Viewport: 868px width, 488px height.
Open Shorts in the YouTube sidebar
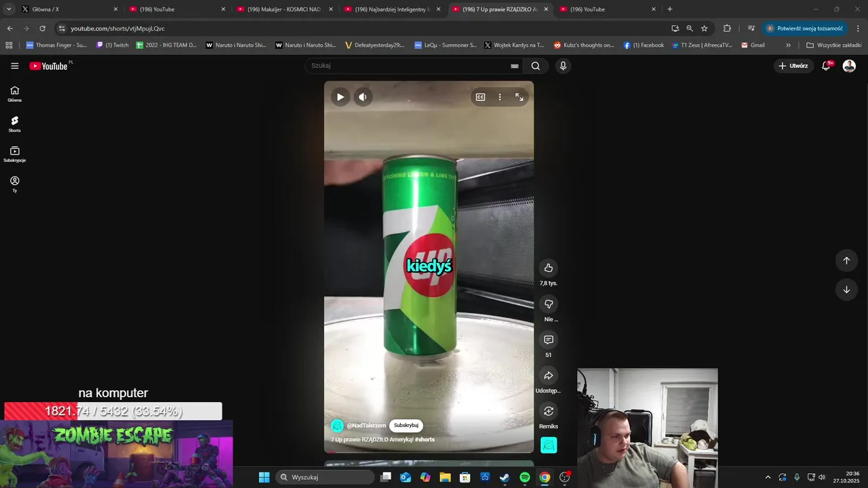pos(15,124)
